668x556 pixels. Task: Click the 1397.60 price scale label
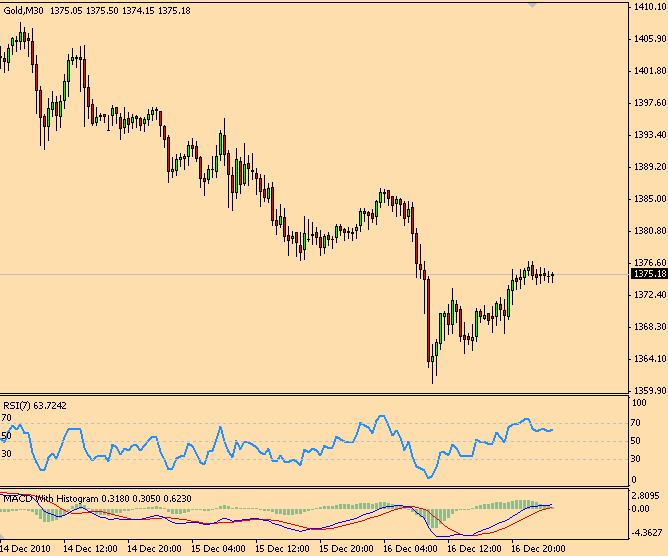point(650,103)
